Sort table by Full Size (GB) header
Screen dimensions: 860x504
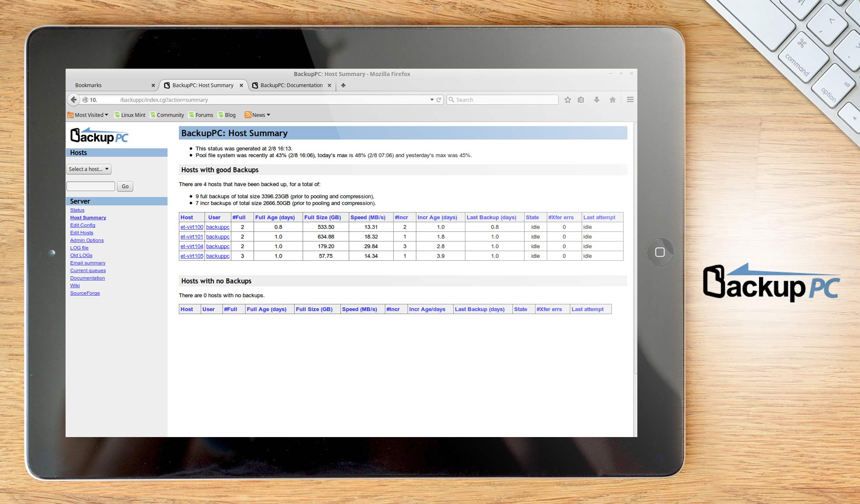[322, 217]
